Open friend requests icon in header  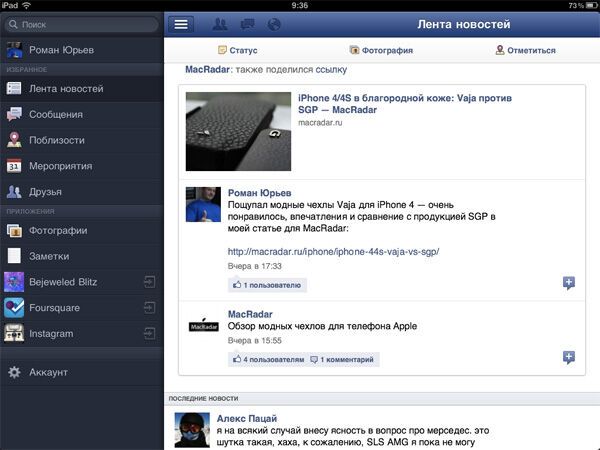click(x=220, y=24)
